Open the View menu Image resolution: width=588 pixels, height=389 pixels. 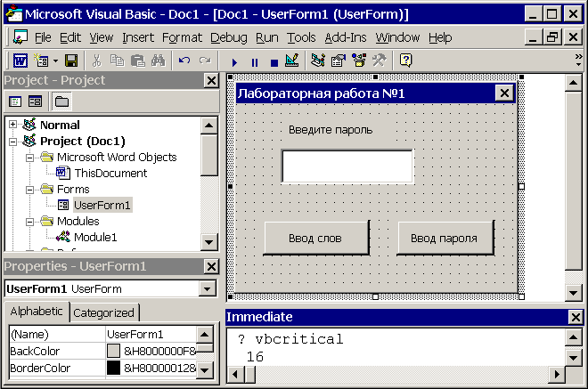pyautogui.click(x=102, y=37)
